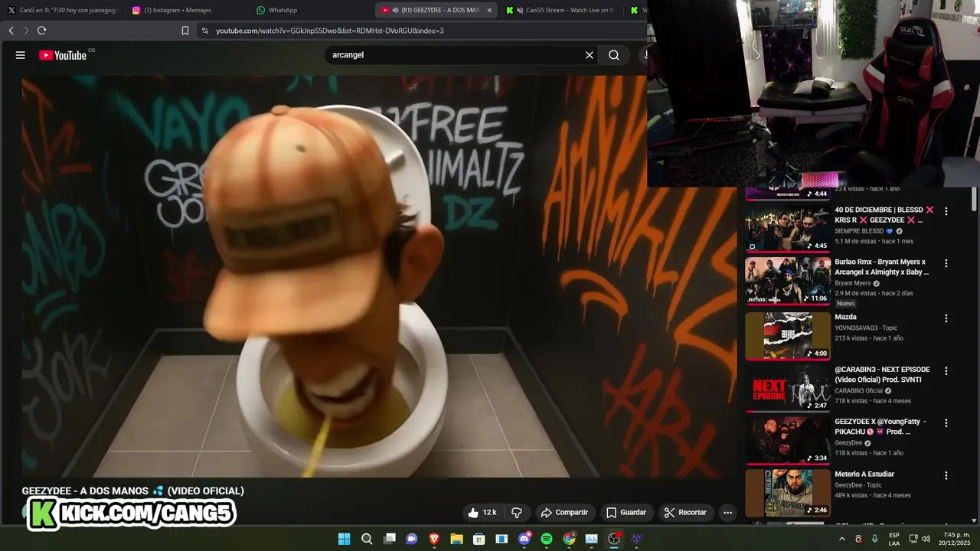The width and height of the screenshot is (980, 551).
Task: Open options for '40 DE DICIEMBRE' video
Action: (946, 211)
